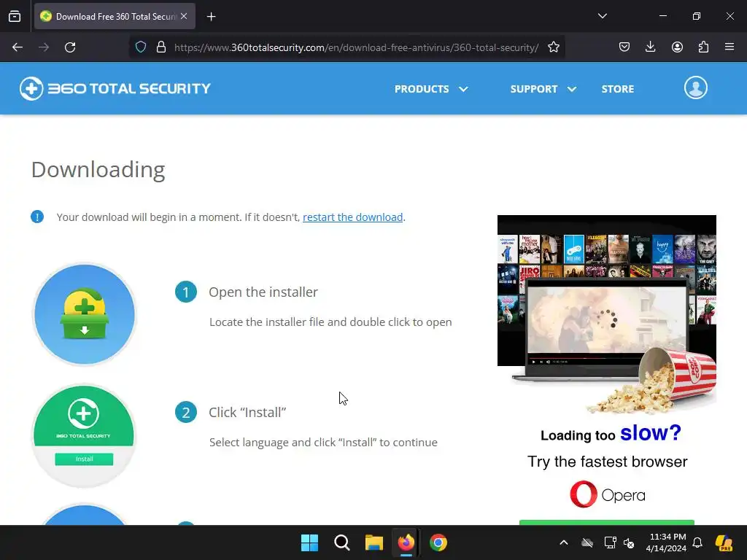Restore down the Firefox window
This screenshot has height=560, width=747.
click(696, 16)
